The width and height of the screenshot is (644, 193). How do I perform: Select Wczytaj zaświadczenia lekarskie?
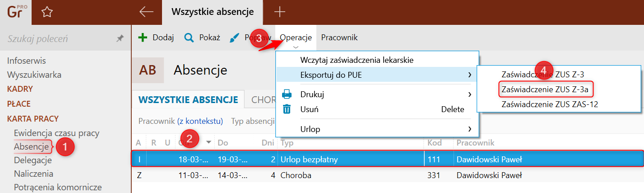click(x=357, y=60)
